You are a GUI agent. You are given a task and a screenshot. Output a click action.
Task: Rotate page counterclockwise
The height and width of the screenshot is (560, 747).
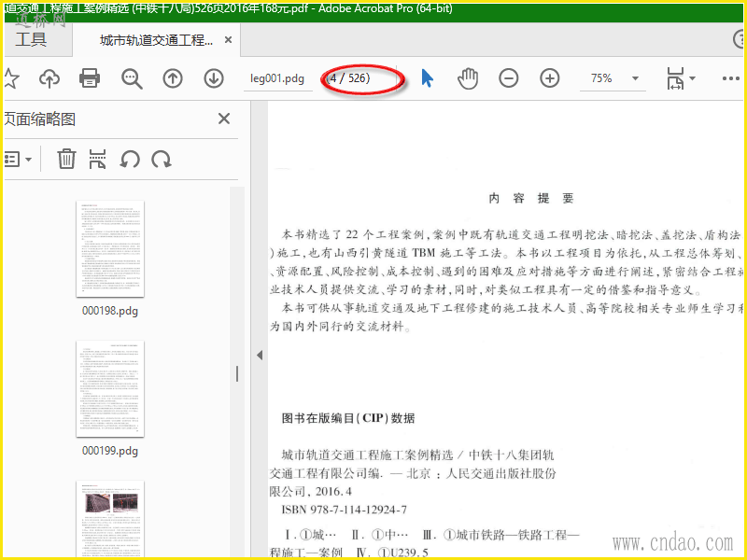(x=130, y=159)
